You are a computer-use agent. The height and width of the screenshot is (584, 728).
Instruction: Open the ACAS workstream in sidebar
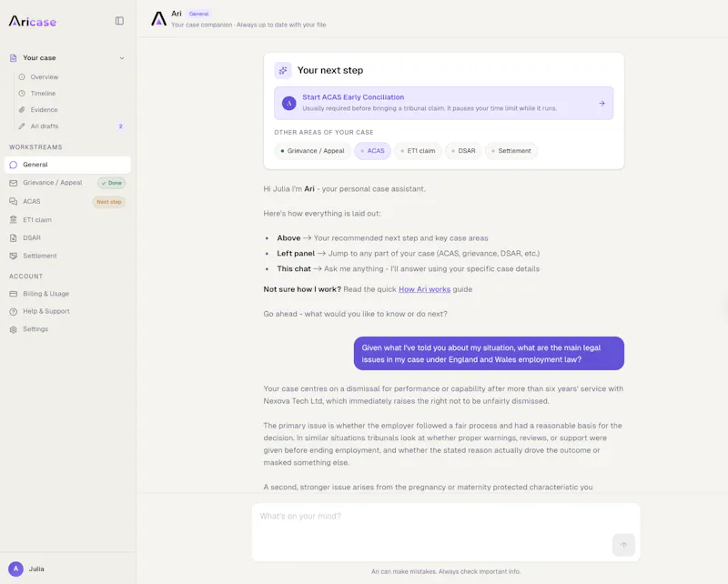tap(32, 201)
